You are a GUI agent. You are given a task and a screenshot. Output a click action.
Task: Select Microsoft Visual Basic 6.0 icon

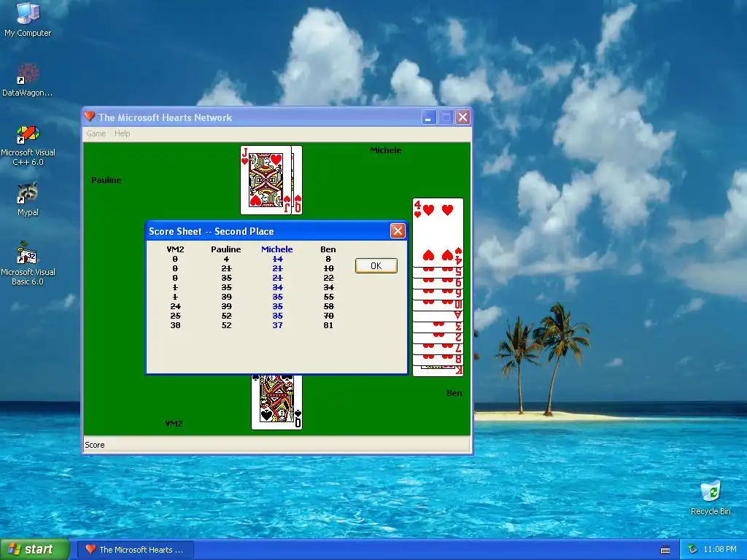coord(28,263)
